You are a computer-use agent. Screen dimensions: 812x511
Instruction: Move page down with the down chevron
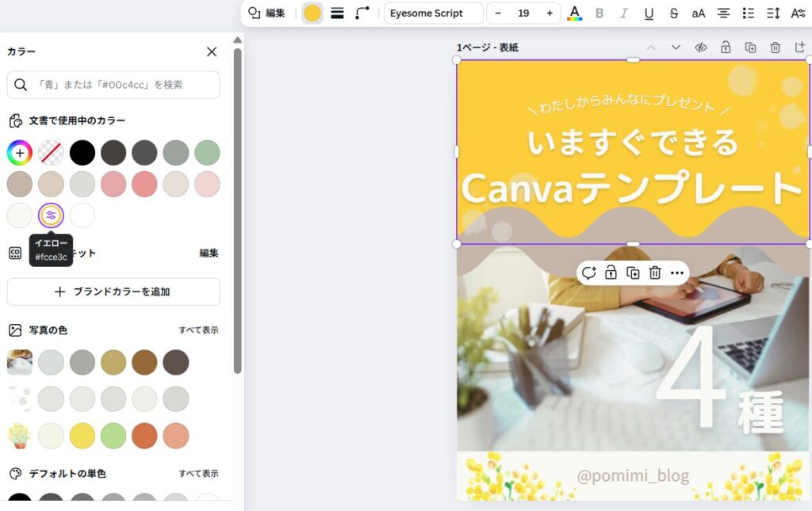click(x=676, y=48)
